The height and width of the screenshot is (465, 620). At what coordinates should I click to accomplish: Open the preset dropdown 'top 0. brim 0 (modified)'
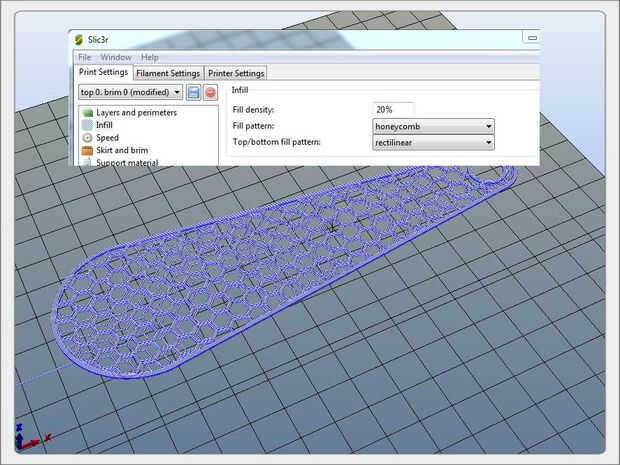click(130, 92)
